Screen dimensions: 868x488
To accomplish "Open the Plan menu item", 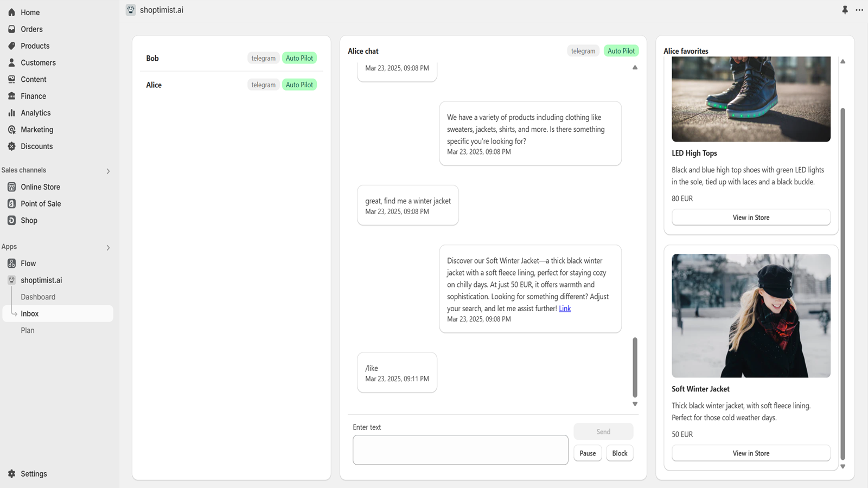I will [28, 330].
